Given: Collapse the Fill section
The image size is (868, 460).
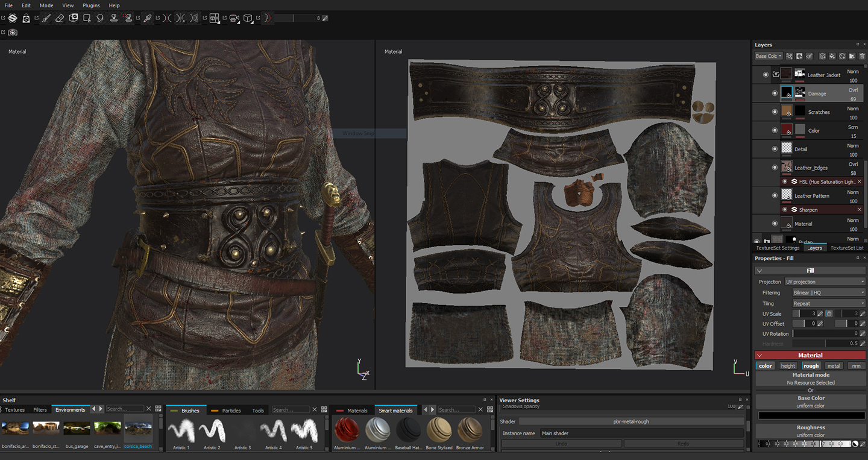Looking at the screenshot, I should pos(759,271).
